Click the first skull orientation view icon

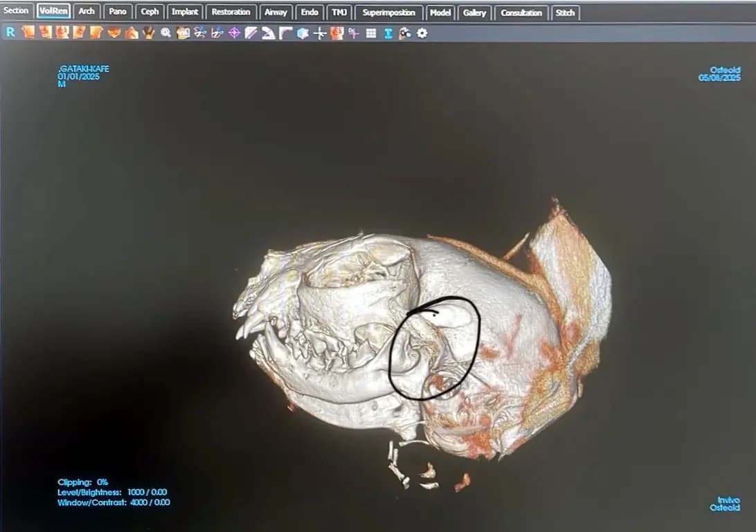pyautogui.click(x=28, y=32)
